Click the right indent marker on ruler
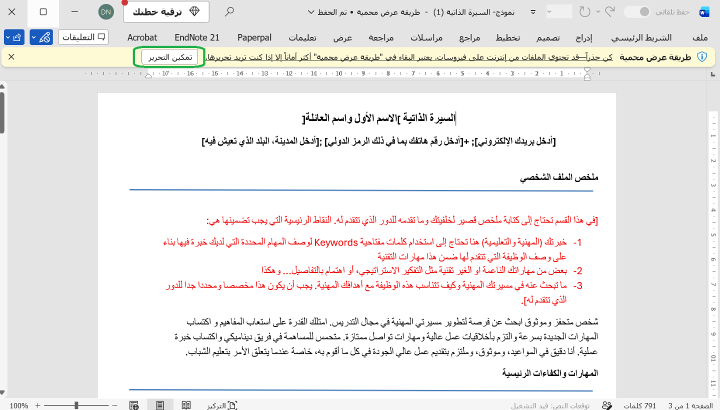Screen dimensions: 720x410 (x=587, y=75)
